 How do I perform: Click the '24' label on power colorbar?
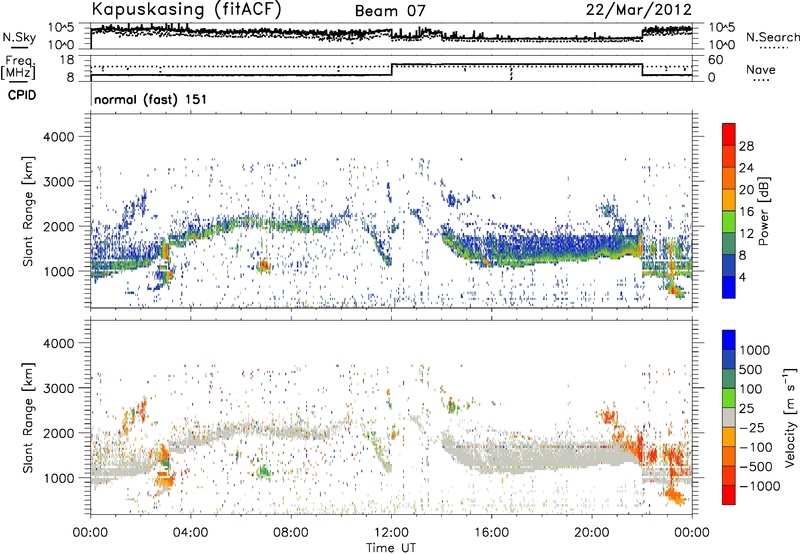[x=746, y=168]
